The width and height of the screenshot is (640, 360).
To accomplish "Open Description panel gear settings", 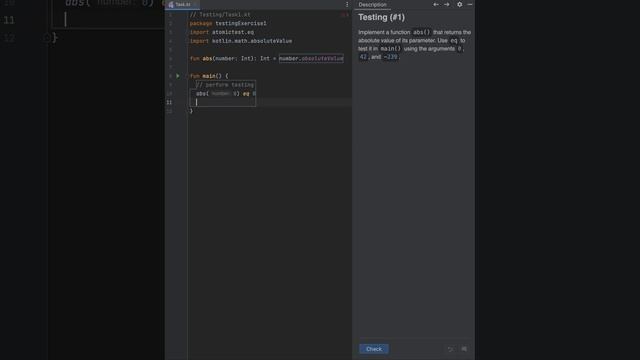I will [460, 4].
